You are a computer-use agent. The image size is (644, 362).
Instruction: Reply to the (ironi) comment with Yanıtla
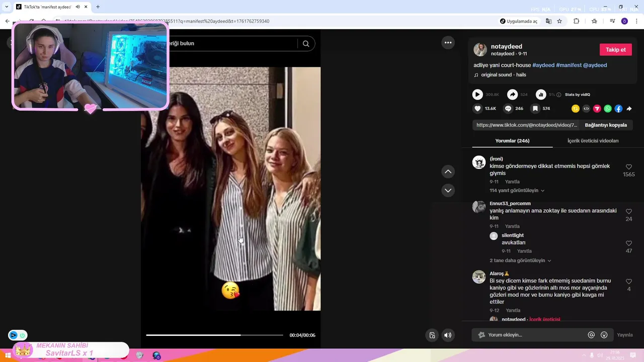click(512, 182)
